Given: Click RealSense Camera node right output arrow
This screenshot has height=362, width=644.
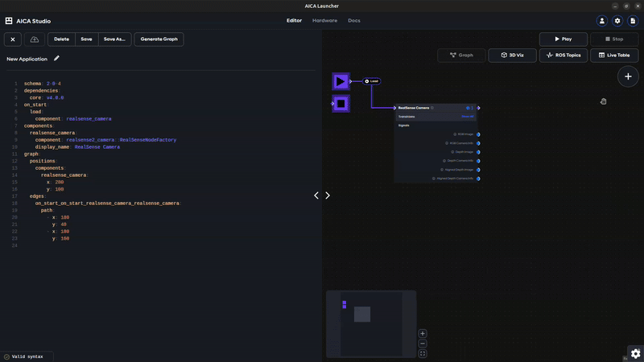Looking at the screenshot, I should click(x=478, y=108).
